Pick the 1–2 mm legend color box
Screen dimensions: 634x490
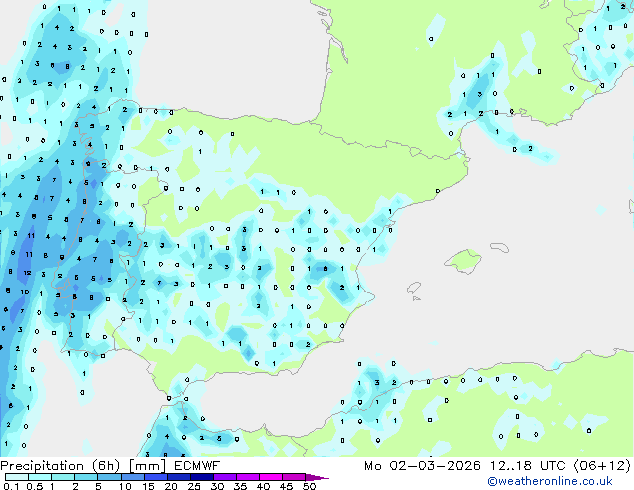point(63,477)
